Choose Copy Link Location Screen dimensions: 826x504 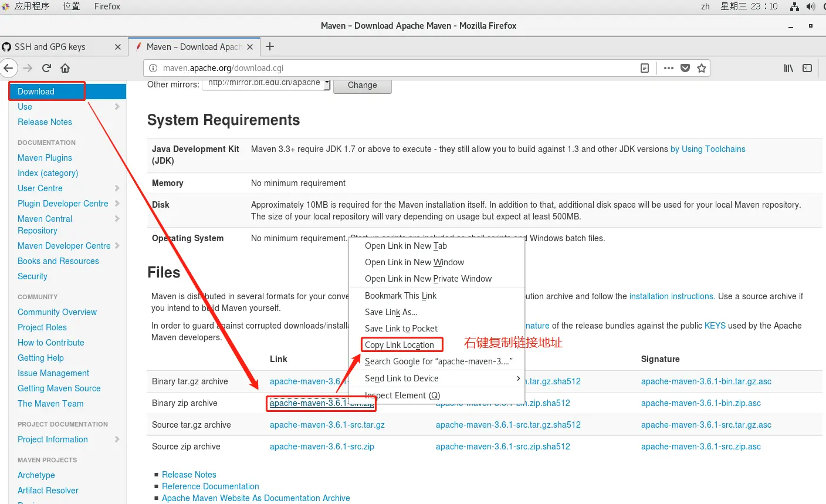(x=436, y=345)
